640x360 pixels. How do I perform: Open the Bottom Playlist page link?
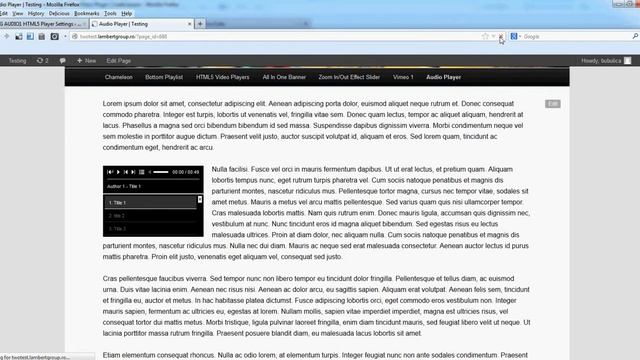point(164,77)
